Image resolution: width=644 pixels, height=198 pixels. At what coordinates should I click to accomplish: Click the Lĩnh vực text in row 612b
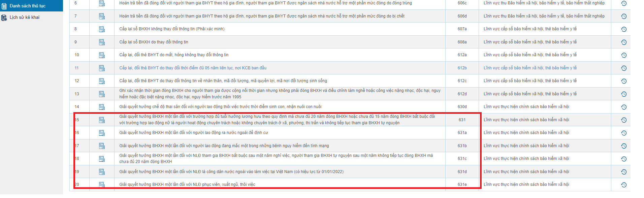pyautogui.click(x=530, y=68)
